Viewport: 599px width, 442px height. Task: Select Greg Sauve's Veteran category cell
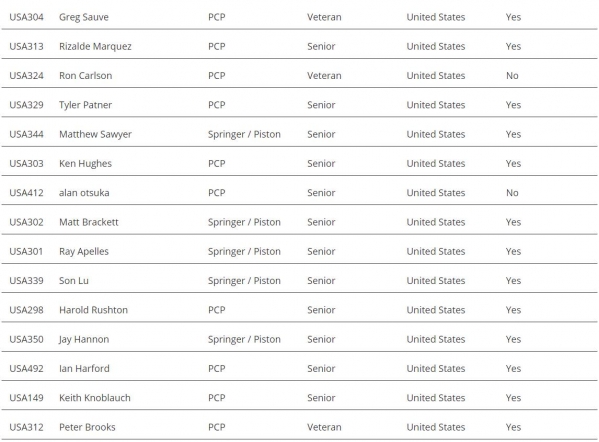[x=324, y=17]
